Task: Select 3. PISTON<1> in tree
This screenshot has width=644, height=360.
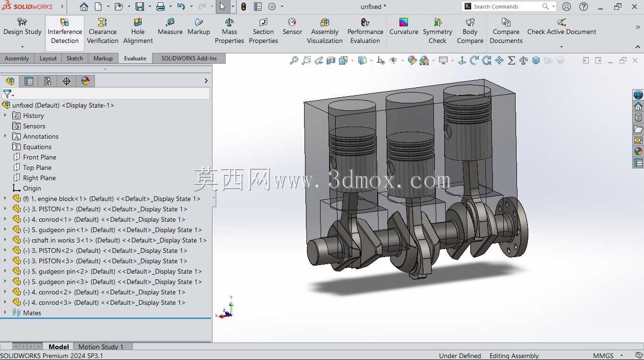Action: 105,209
